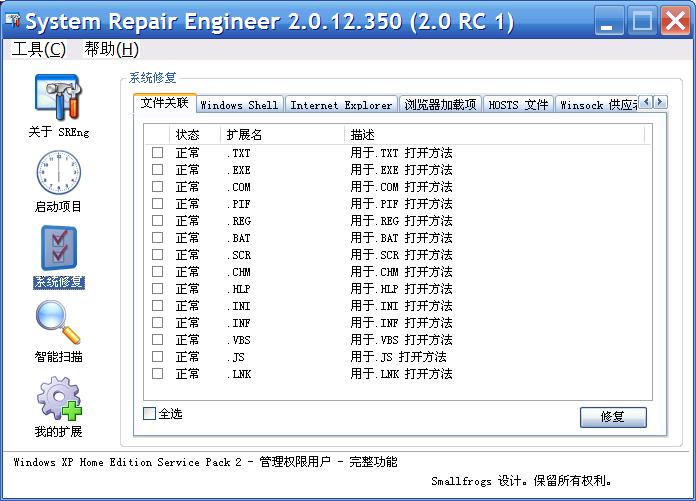Click the .VBS extension cell
Image resolution: width=696 pixels, height=501 pixels.
(x=239, y=340)
